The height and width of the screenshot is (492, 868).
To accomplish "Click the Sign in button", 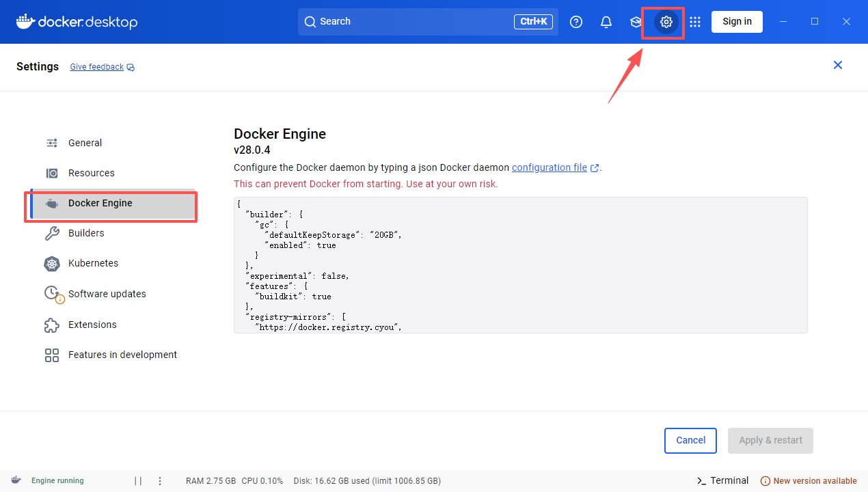I will [737, 21].
